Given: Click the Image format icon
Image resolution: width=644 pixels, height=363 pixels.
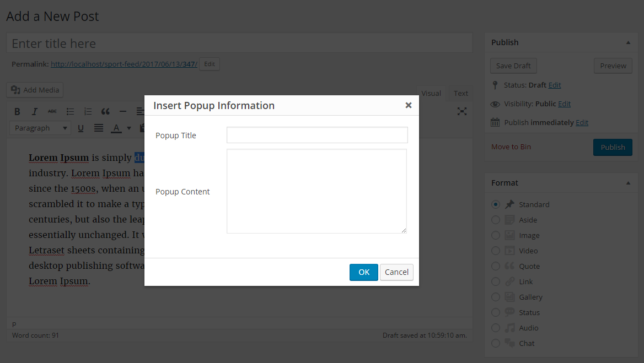Looking at the screenshot, I should [509, 235].
